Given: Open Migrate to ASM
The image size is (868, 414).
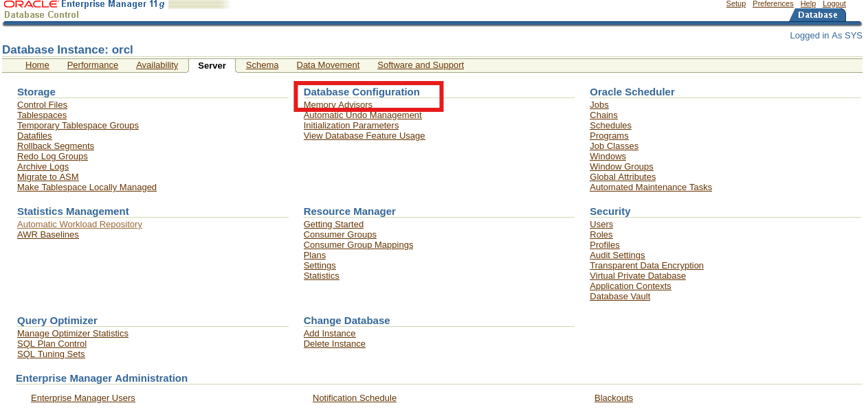Looking at the screenshot, I should pos(48,177).
